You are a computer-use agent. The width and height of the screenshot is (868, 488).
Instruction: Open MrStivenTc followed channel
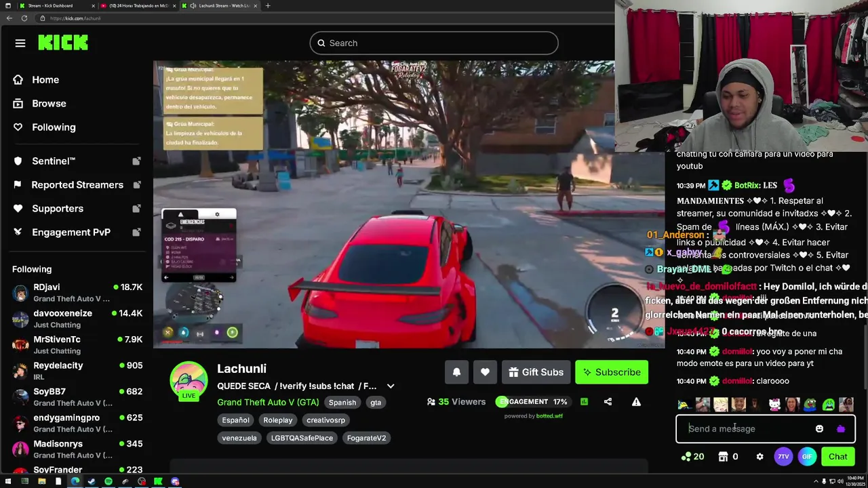pos(77,345)
